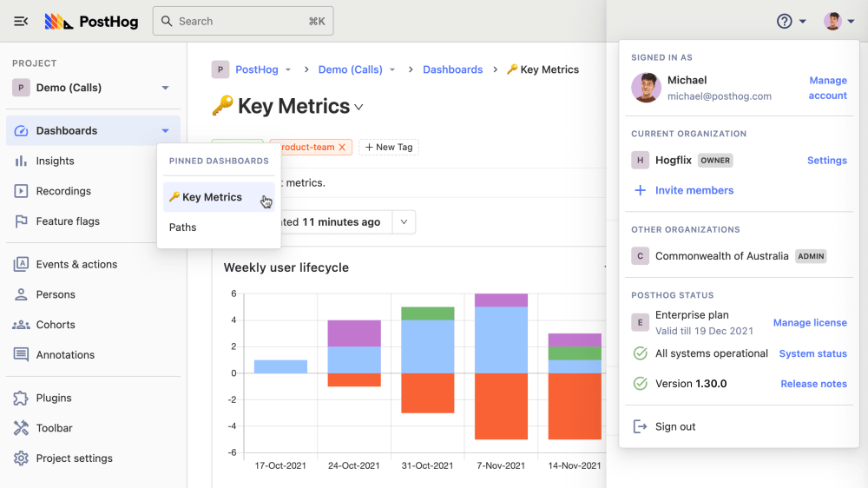The image size is (868, 488).
Task: Click the blue bar for 17-Oct-2021
Action: [x=280, y=366]
